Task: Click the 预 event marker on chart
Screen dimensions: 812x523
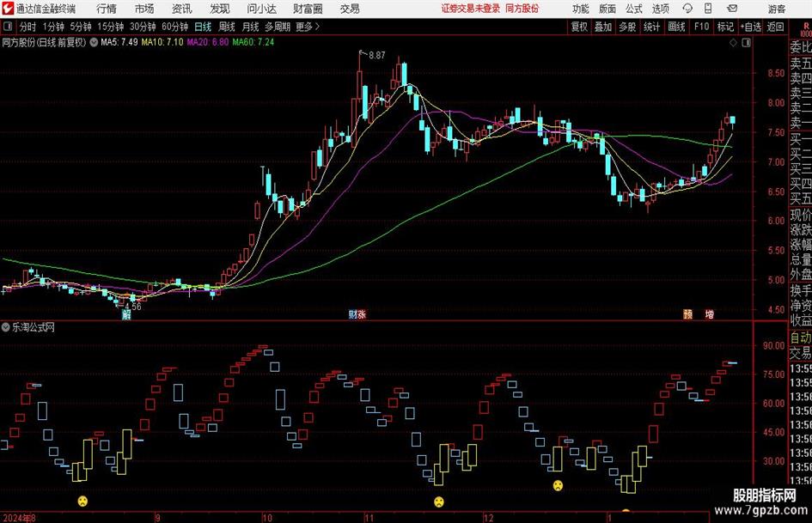Action: (x=687, y=314)
